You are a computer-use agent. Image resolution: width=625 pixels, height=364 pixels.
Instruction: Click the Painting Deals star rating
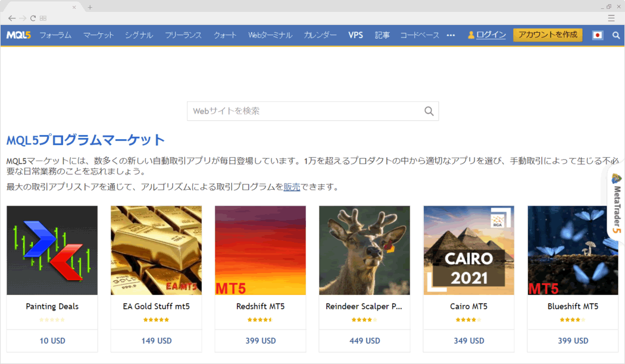52,320
